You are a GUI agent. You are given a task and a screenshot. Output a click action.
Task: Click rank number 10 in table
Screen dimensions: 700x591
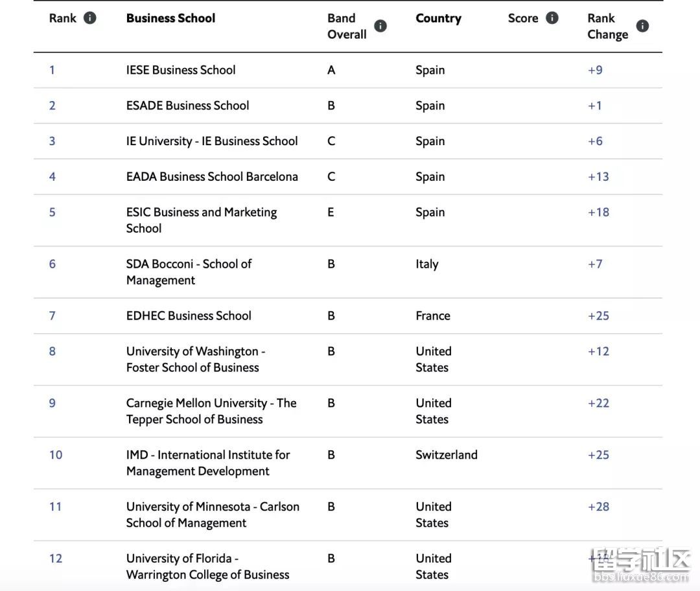[x=56, y=455]
